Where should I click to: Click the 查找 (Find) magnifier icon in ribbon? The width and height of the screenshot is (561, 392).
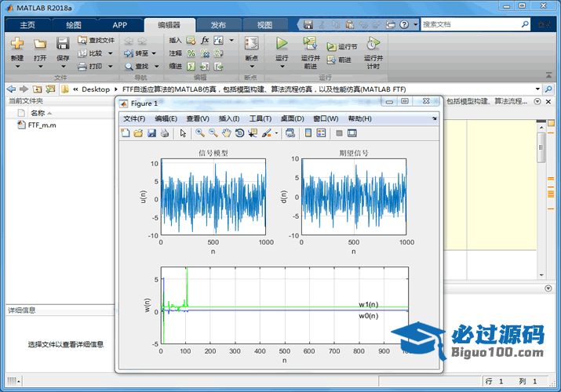(129, 67)
